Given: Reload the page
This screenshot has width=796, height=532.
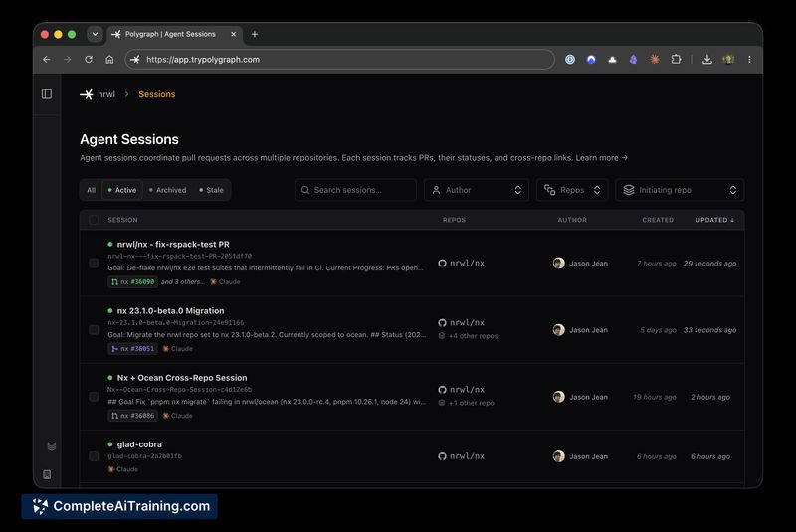Looking at the screenshot, I should click(x=89, y=60).
